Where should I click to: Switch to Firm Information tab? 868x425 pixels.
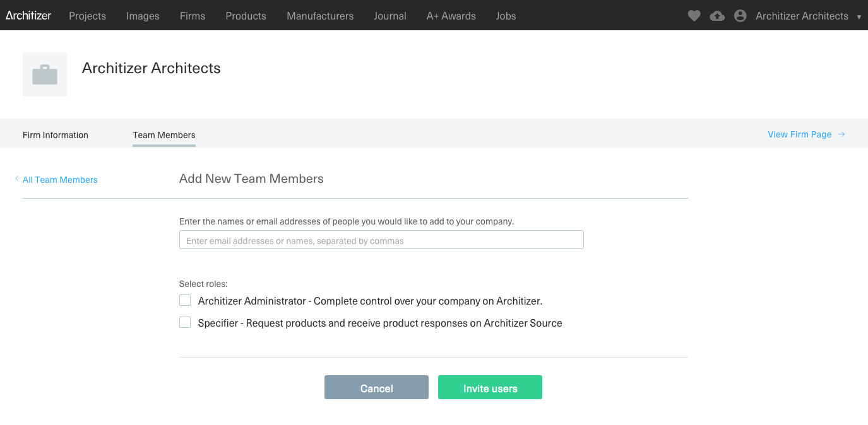[56, 135]
